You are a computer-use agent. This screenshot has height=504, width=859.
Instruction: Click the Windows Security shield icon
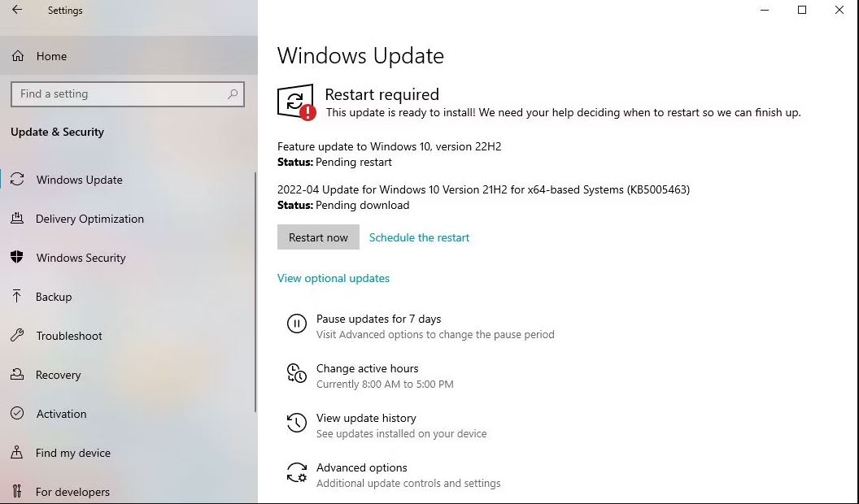[x=17, y=257]
